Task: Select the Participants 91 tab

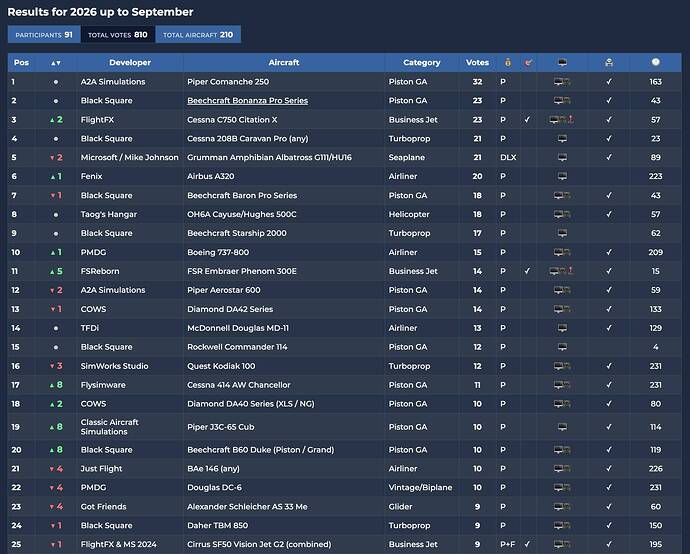Action: tap(44, 34)
